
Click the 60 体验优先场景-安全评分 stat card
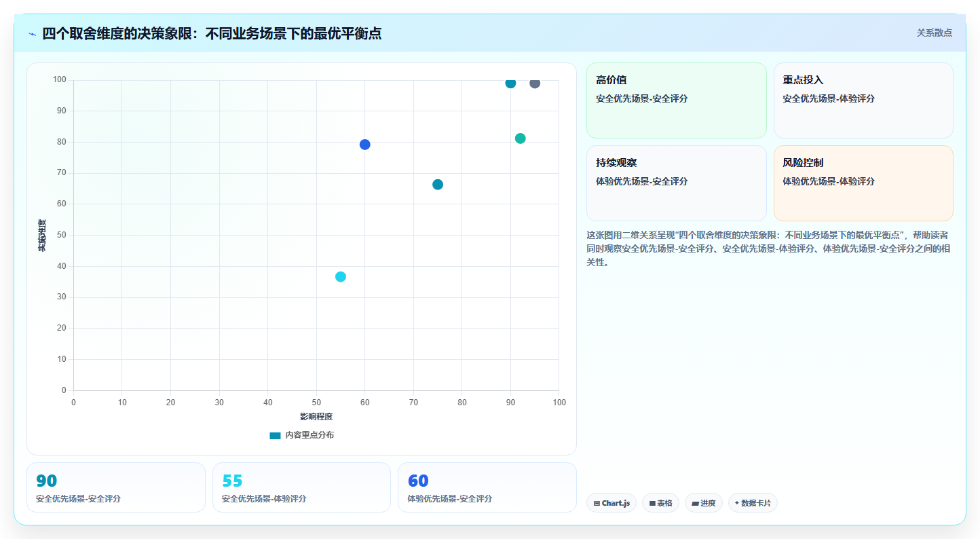point(487,487)
